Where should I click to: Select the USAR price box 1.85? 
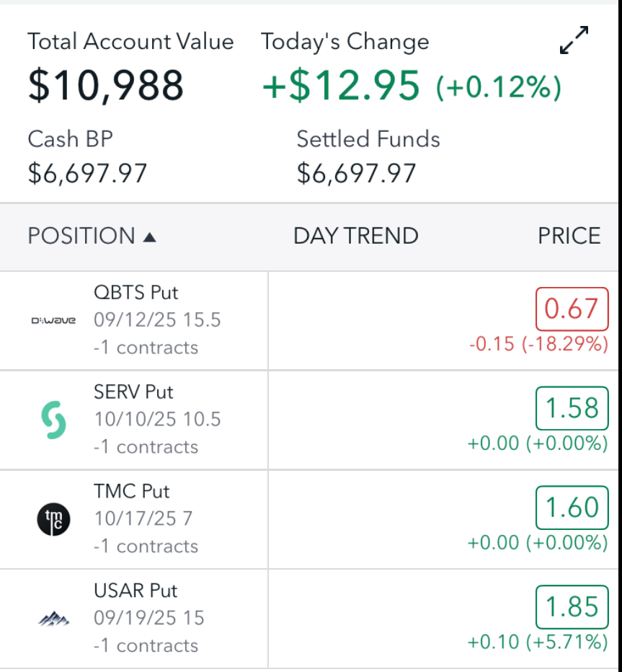tap(572, 607)
